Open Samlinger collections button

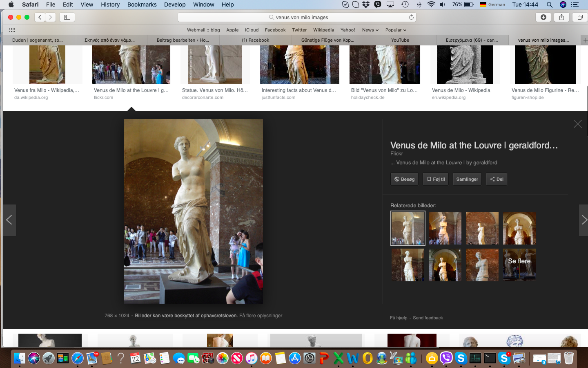pyautogui.click(x=467, y=179)
